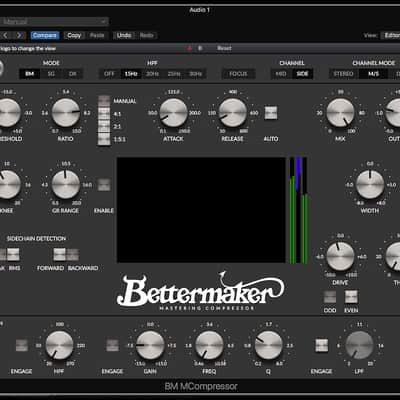Select BM compressor mode
This screenshot has height=400, width=400.
pos(30,74)
